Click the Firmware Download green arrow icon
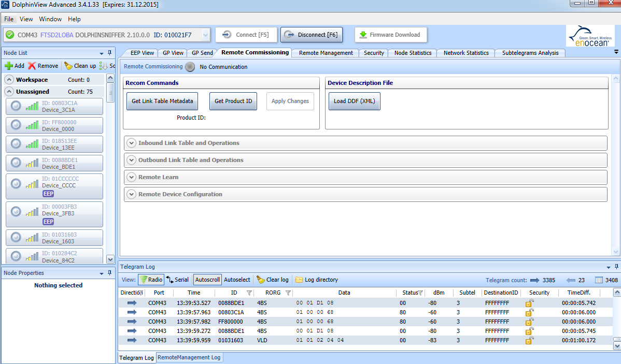The image size is (621, 364). click(363, 35)
